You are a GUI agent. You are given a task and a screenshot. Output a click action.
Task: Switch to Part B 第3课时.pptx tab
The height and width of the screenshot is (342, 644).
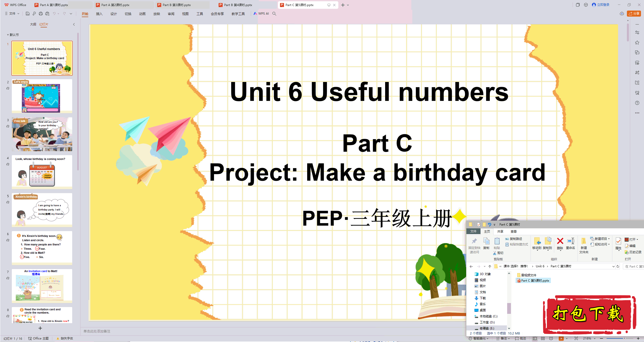(x=183, y=5)
